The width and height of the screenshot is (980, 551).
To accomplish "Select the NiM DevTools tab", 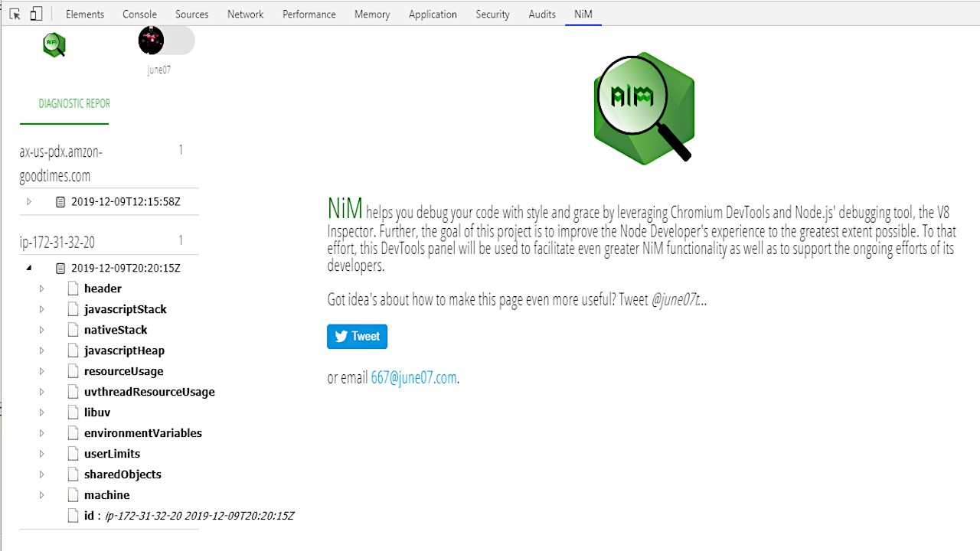I will point(583,14).
